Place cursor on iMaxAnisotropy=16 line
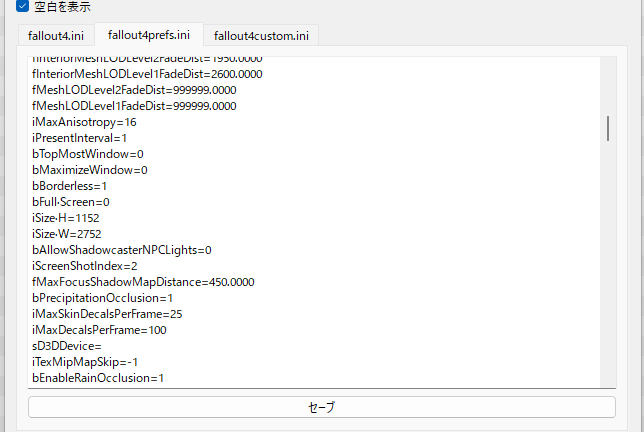Screen dimensions: 644x432 pos(84,122)
